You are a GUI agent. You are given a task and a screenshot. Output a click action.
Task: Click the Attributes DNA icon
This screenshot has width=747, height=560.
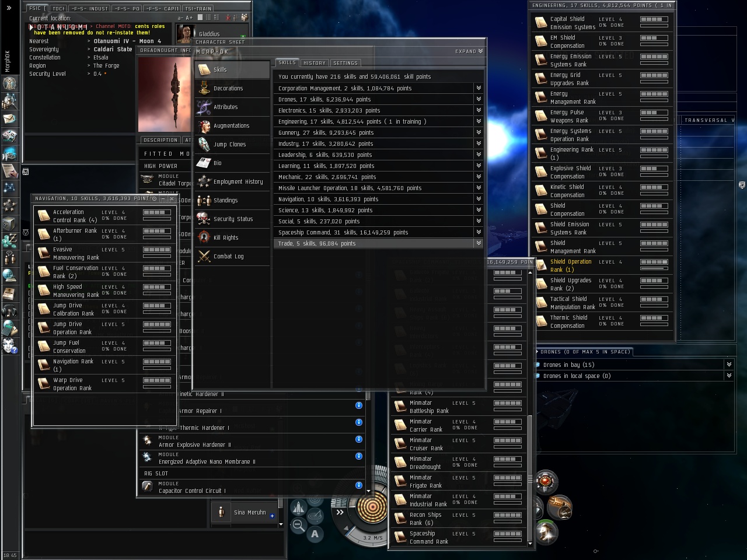click(x=204, y=107)
